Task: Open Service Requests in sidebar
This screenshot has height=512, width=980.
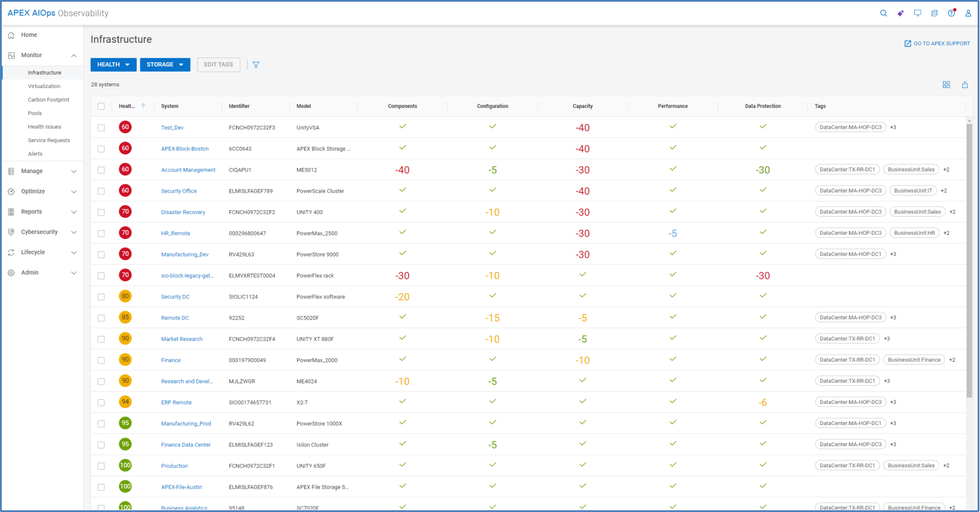Action: click(x=49, y=140)
